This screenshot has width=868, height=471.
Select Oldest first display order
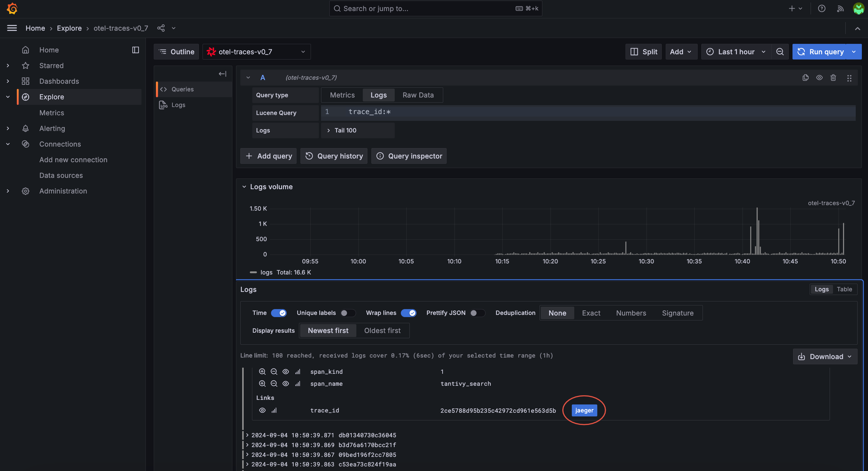pyautogui.click(x=382, y=331)
